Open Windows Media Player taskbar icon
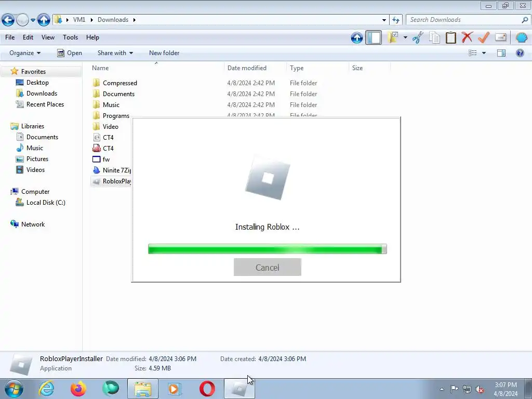This screenshot has height=399, width=532. (x=175, y=389)
